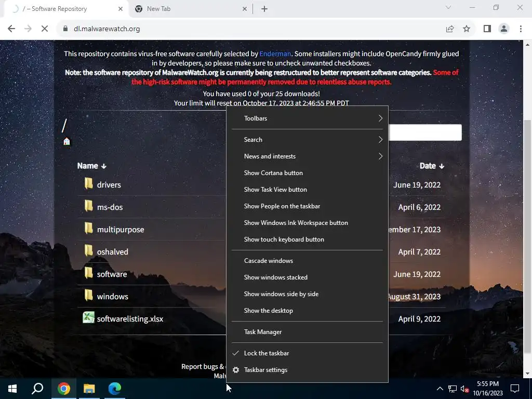The width and height of the screenshot is (532, 399).
Task: Go back to previous page
Action: tap(11, 29)
